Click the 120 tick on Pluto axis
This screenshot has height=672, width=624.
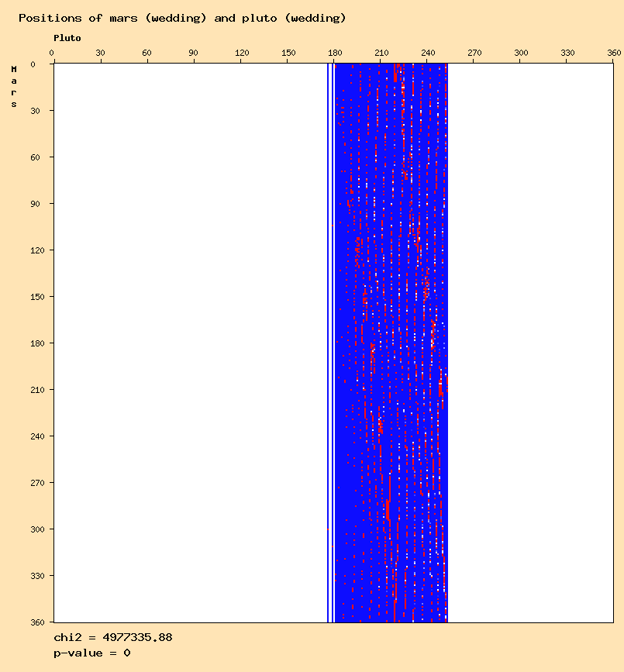point(242,53)
